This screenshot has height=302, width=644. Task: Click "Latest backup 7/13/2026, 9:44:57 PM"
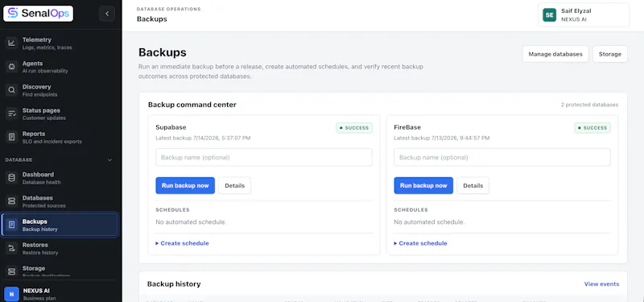click(441, 138)
